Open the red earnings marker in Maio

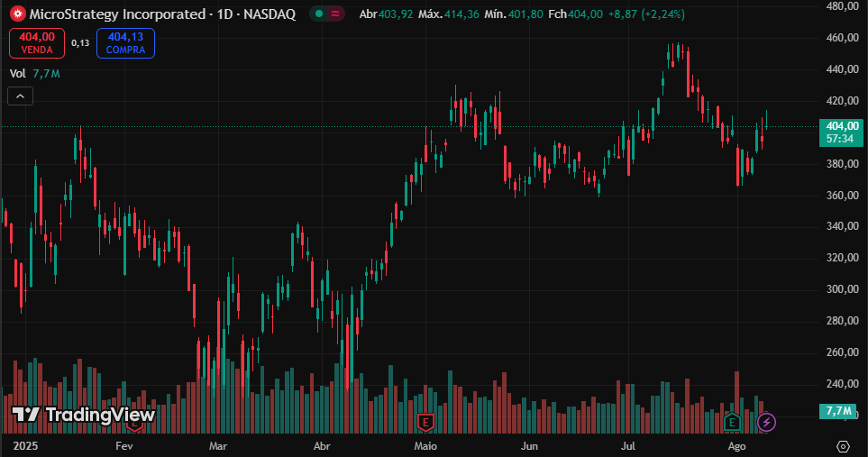click(425, 424)
